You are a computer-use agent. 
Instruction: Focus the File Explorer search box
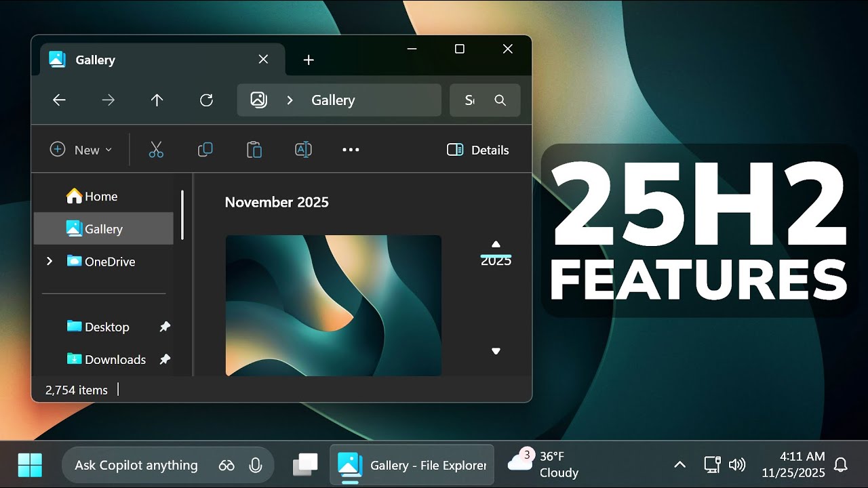tap(485, 100)
